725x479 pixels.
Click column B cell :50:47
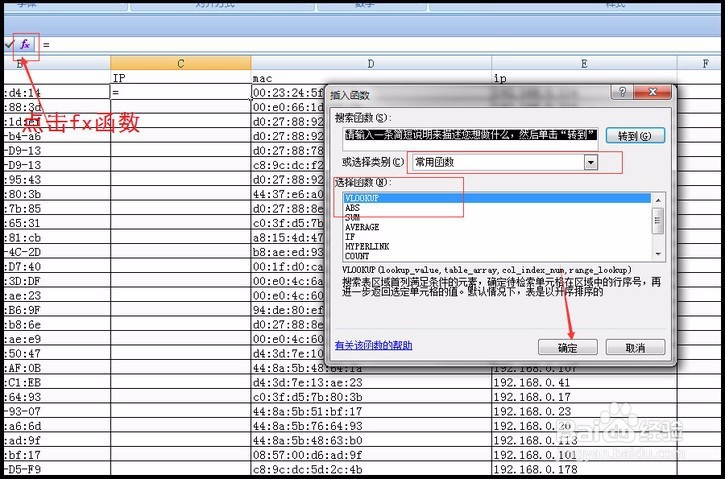(x=57, y=354)
